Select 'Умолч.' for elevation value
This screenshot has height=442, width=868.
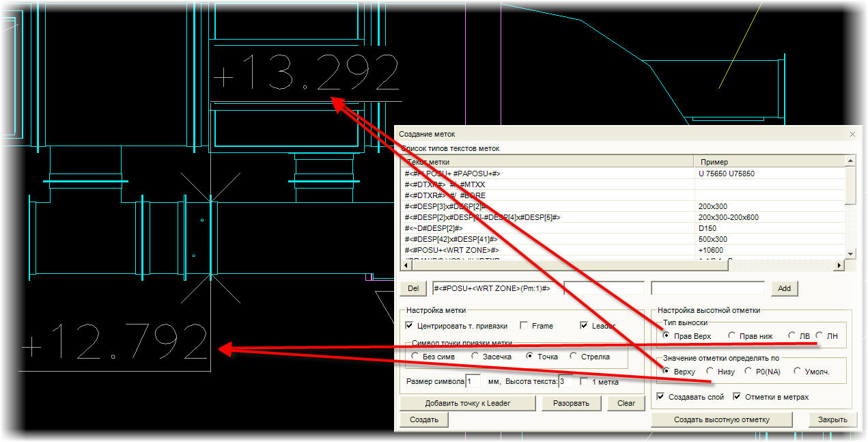pos(797,371)
